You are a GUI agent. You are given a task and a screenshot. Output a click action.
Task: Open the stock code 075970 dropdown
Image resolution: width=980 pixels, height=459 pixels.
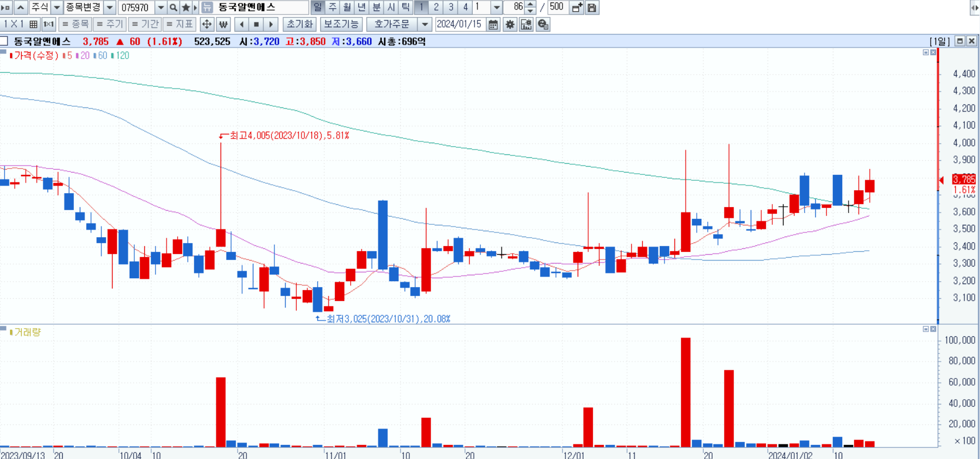pos(161,8)
